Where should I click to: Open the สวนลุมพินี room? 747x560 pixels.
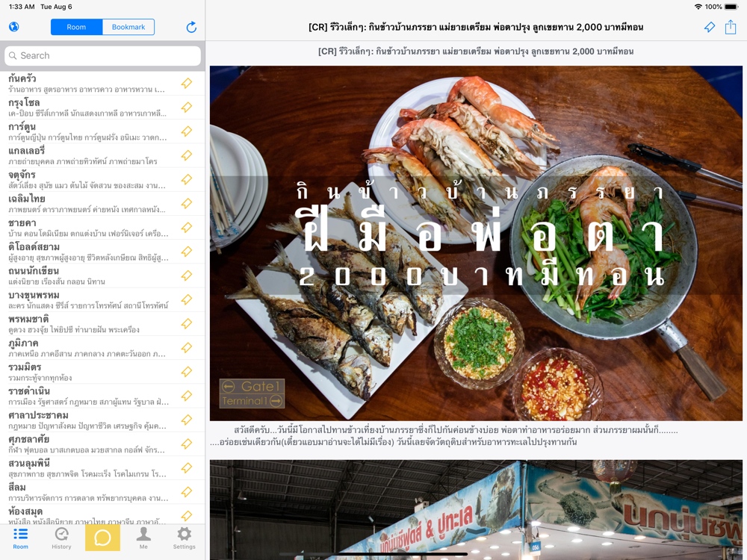102,468
